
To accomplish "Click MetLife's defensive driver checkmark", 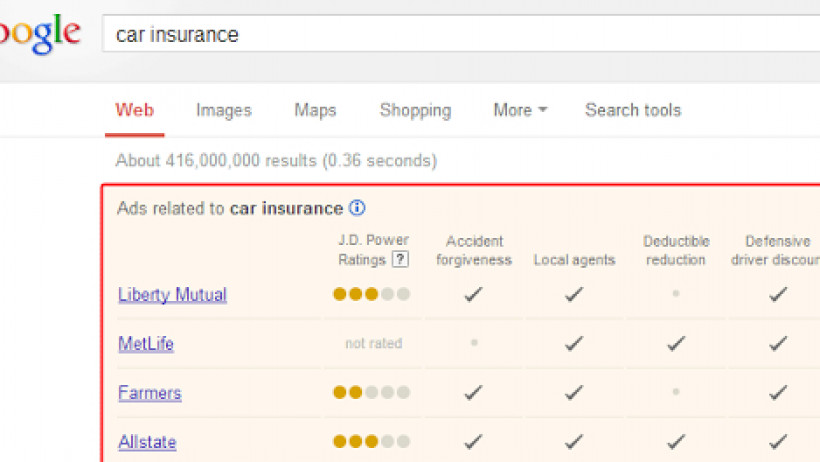I will click(778, 343).
